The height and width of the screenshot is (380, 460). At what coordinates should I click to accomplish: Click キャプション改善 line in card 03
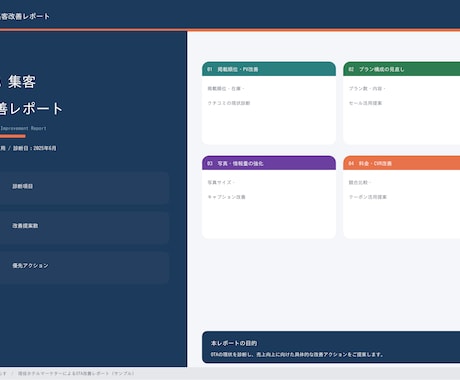pos(226,197)
